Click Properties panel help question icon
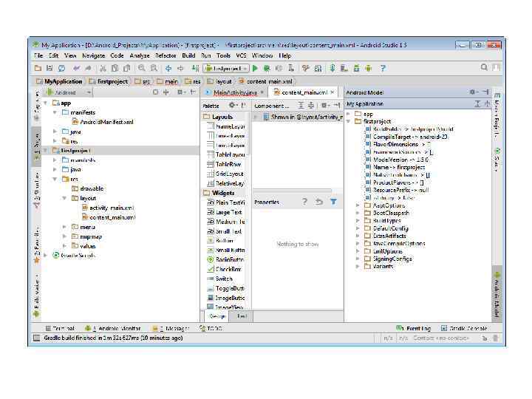This screenshot has height=399, width=532. click(304, 202)
